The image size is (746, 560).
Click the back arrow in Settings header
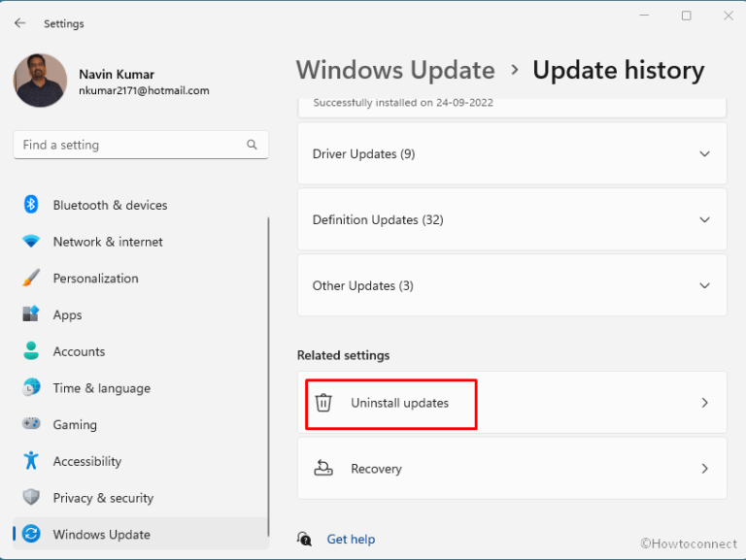click(x=20, y=23)
